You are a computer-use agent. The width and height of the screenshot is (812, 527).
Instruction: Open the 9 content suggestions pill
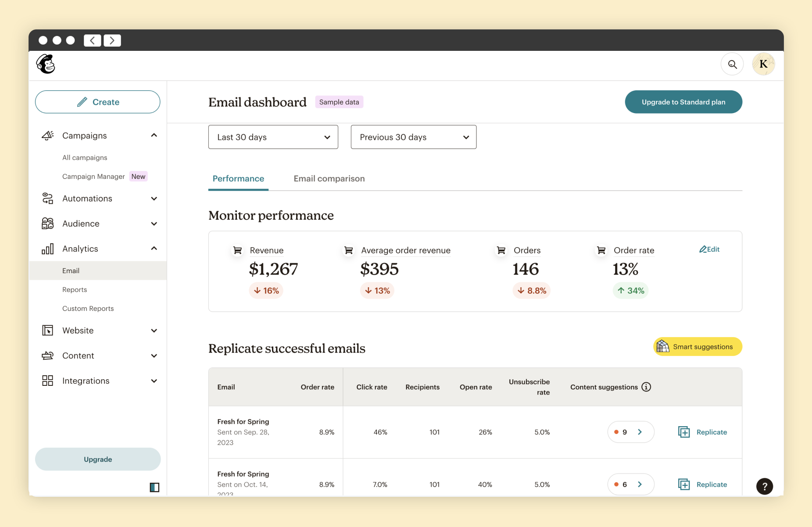(x=630, y=432)
